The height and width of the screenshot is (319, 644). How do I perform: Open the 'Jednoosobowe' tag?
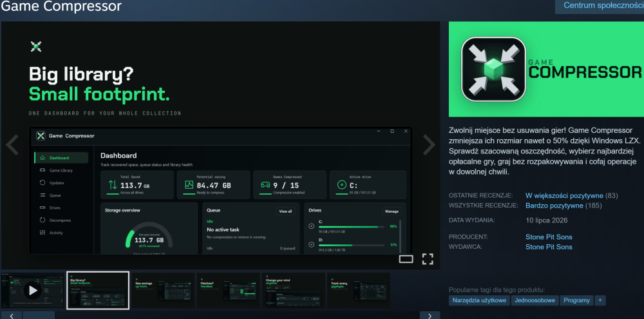coord(535,300)
